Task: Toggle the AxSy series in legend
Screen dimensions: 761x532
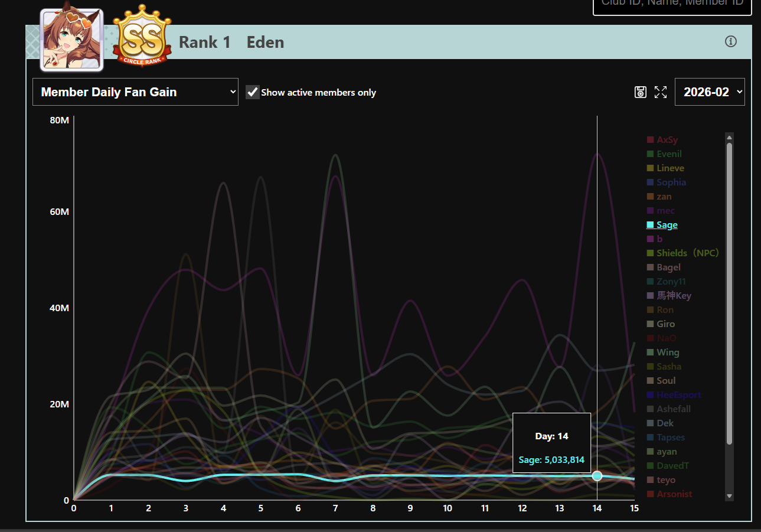Action: tap(662, 140)
